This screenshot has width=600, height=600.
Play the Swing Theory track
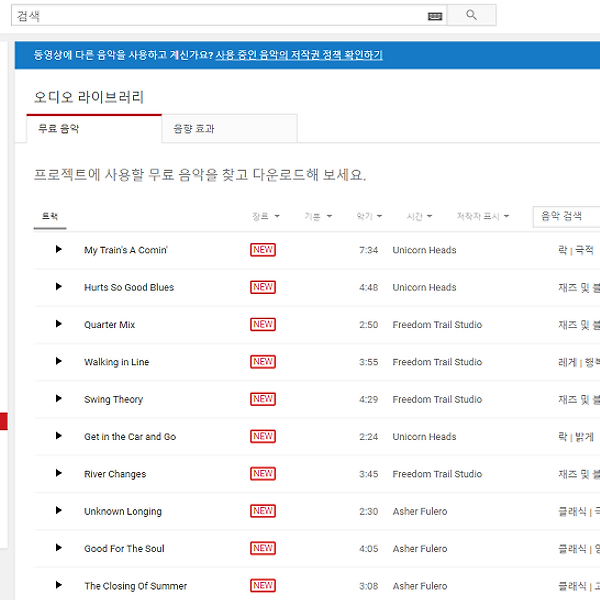click(x=59, y=399)
